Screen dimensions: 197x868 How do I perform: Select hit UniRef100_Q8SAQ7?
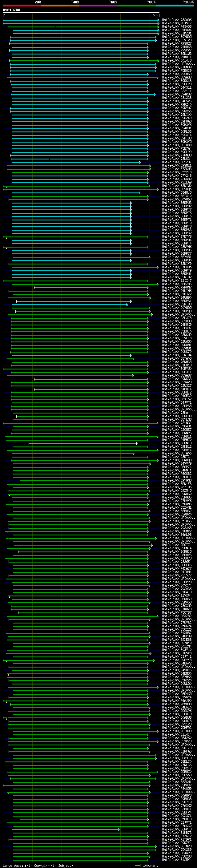[x=177, y=375]
